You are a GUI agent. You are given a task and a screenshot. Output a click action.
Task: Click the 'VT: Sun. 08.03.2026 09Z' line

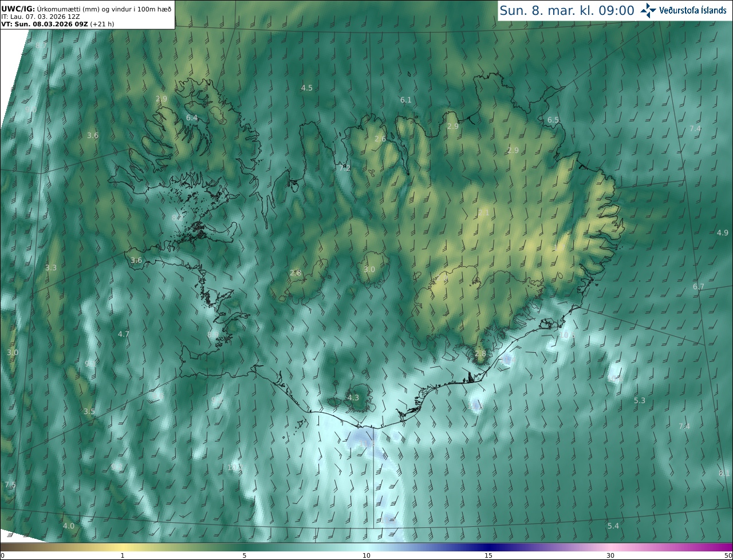(x=57, y=25)
